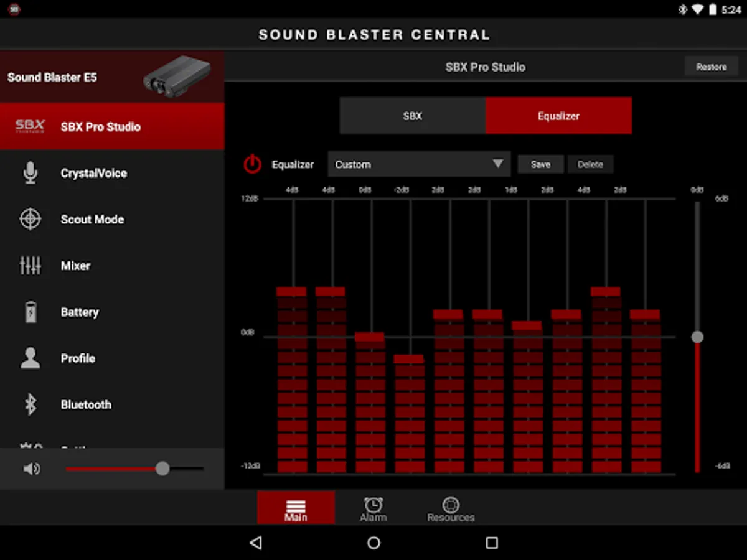Toggle the Equalizer power button
This screenshot has height=560, width=747.
pos(252,164)
